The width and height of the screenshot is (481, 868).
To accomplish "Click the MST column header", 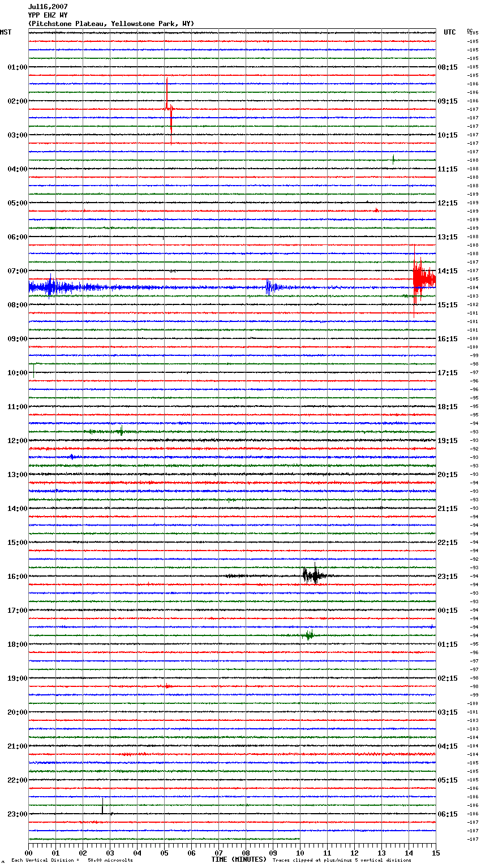I will point(6,32).
